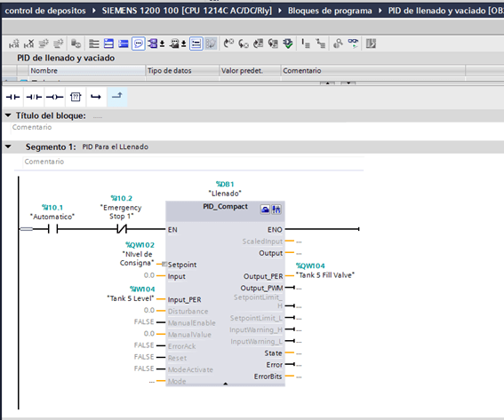Click the %QW102 setpoint address

point(140,245)
